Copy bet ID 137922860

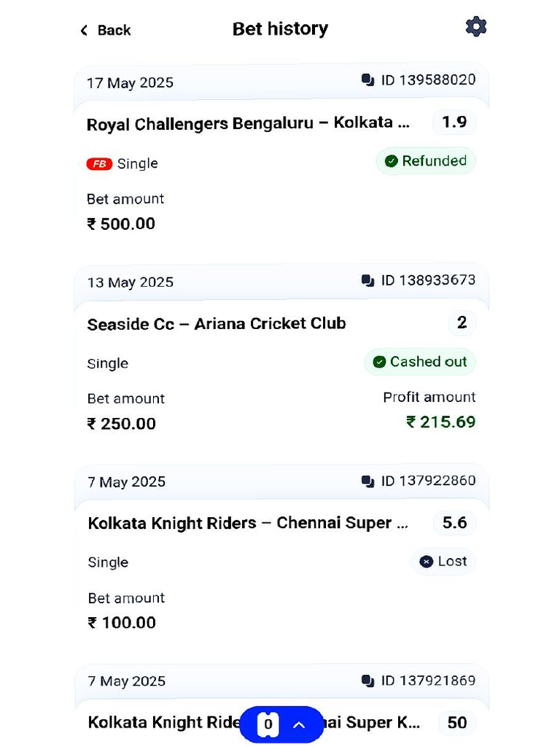pos(368,481)
